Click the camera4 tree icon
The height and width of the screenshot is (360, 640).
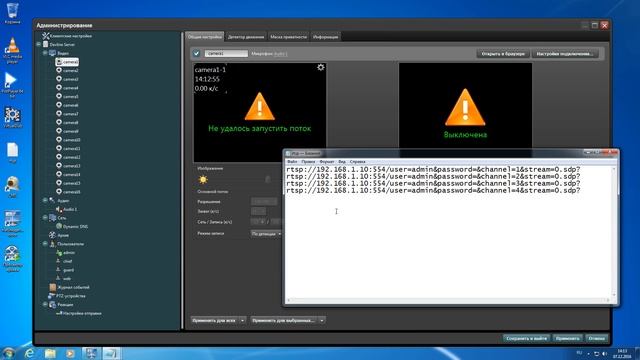coord(59,88)
